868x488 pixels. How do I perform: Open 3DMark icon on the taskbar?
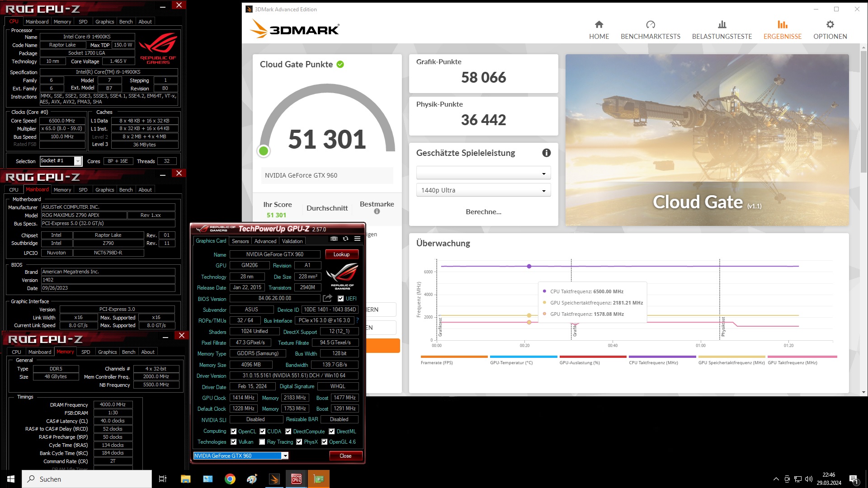pyautogui.click(x=274, y=479)
